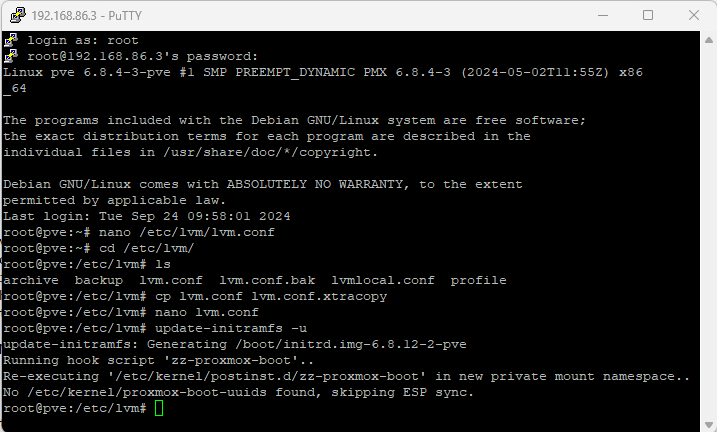The height and width of the screenshot is (432, 717).
Task: Click the PuTTY icon beside 'login as: root'
Action: (11, 40)
